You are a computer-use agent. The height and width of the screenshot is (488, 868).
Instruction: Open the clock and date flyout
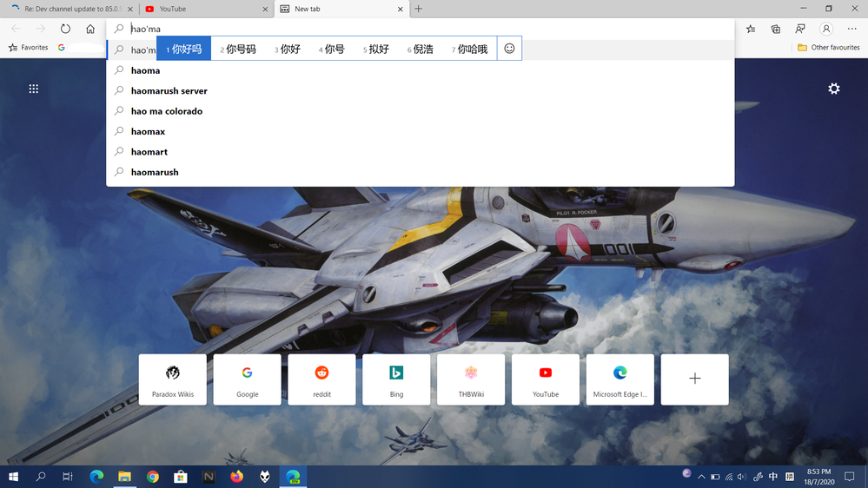click(819, 477)
